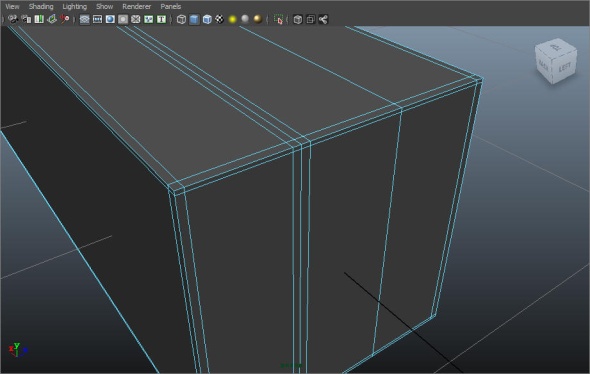This screenshot has height=374, width=590.
Task: Switch to wireframe display cube icon
Action: [181, 19]
